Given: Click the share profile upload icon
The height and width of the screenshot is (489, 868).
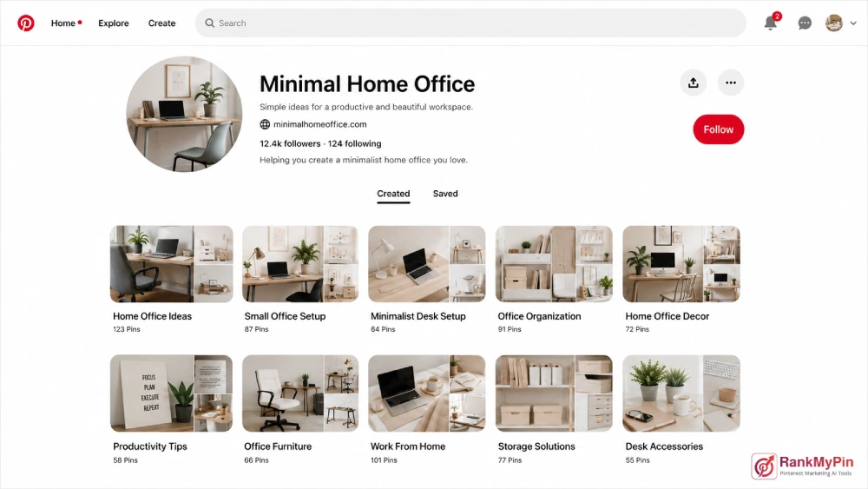Looking at the screenshot, I should [x=693, y=83].
